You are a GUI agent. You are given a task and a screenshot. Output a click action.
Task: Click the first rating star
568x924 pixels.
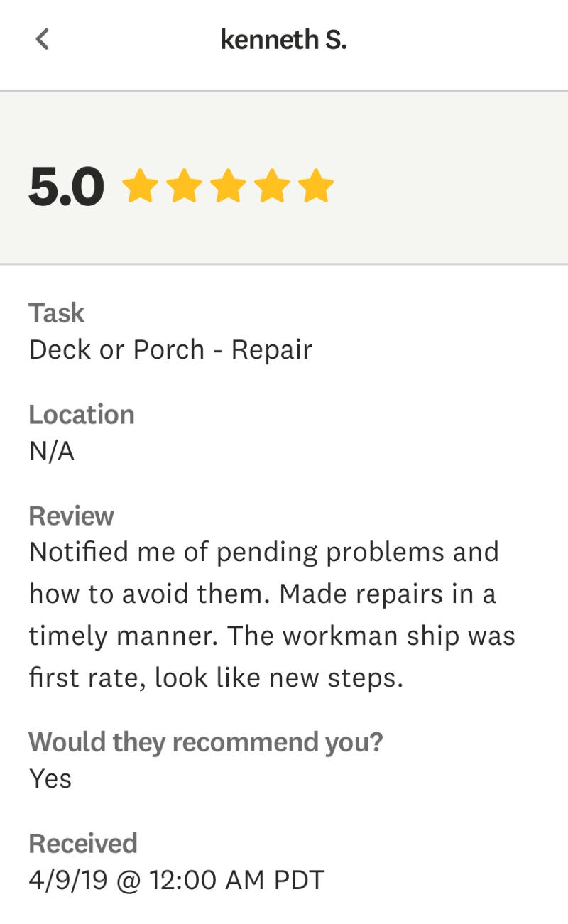[x=140, y=186]
